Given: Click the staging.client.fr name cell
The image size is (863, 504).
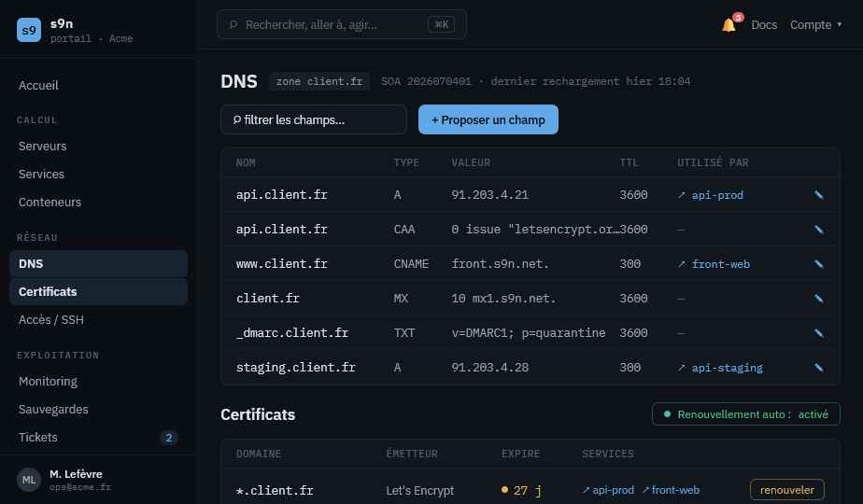Looking at the screenshot, I should coord(295,368).
